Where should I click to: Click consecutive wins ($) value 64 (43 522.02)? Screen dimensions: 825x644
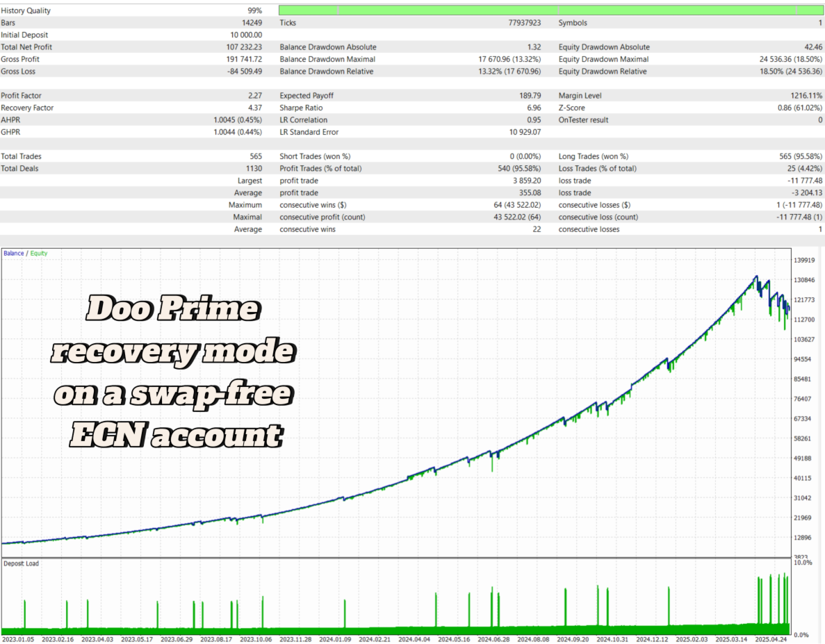pos(517,204)
